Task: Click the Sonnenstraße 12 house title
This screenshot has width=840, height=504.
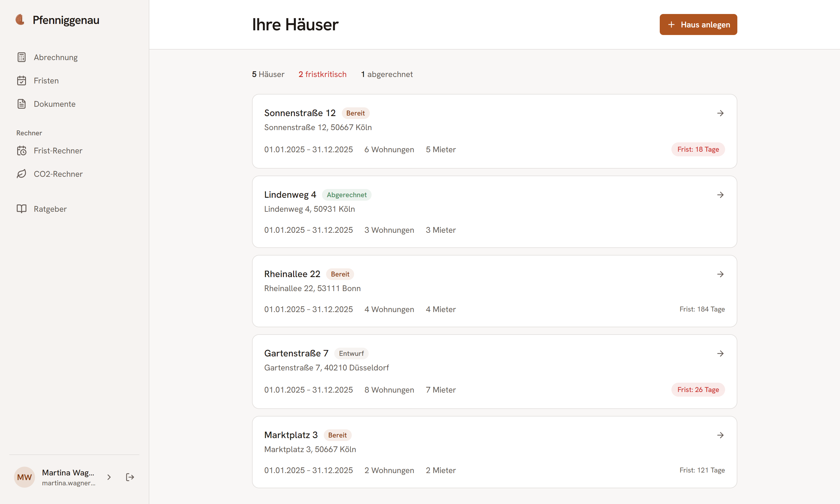Action: click(x=300, y=113)
